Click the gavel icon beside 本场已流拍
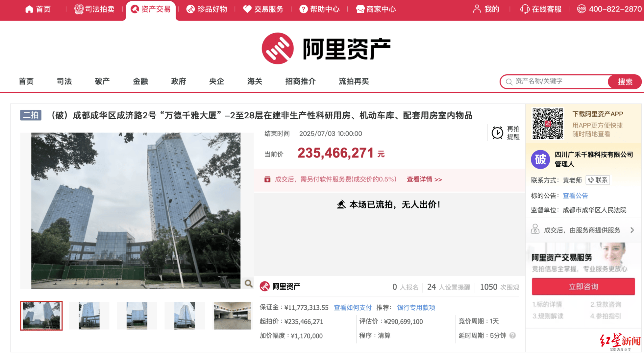 click(x=341, y=204)
